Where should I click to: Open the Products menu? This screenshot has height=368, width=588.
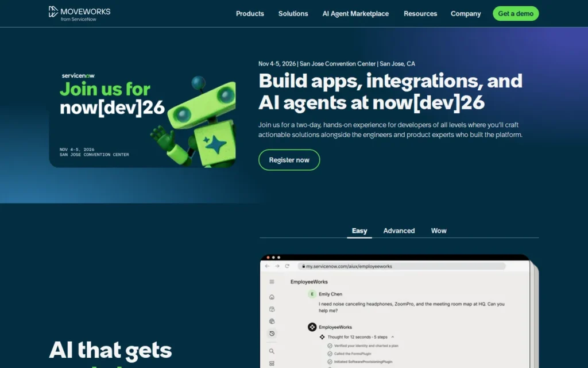pyautogui.click(x=250, y=14)
